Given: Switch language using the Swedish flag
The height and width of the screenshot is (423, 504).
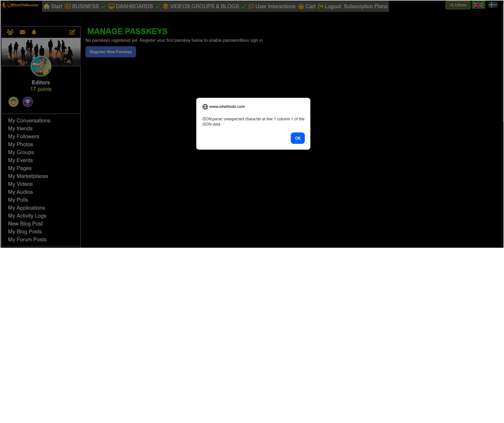Looking at the screenshot, I should (493, 5).
